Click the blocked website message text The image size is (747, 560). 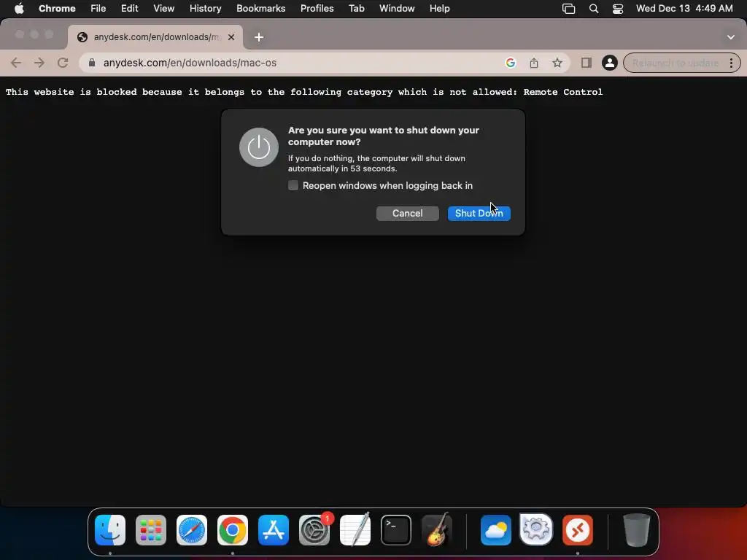[304, 92]
